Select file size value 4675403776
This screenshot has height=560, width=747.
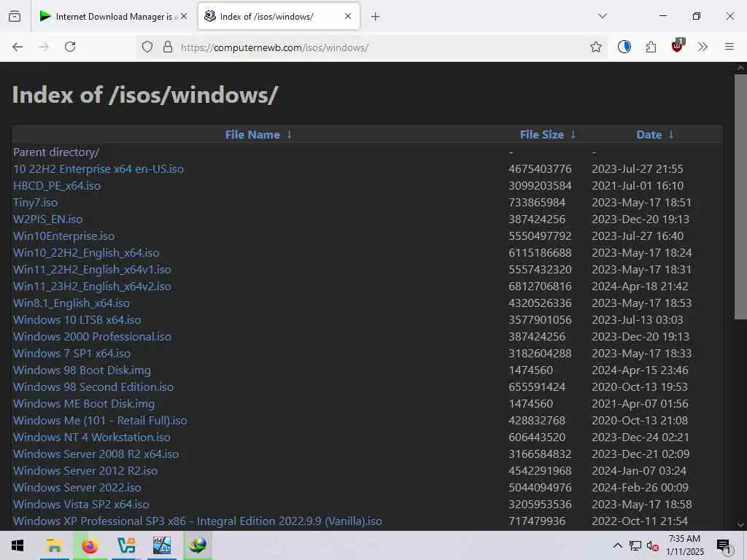pos(540,169)
